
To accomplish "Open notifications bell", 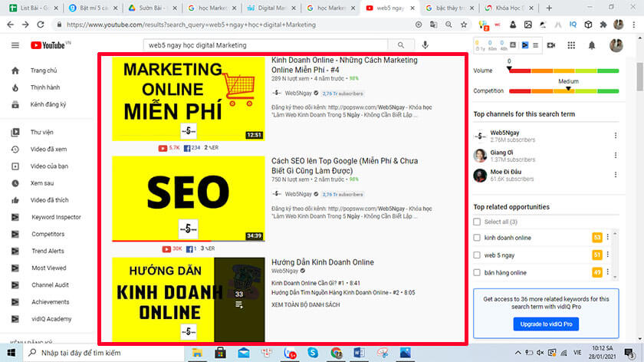I will pyautogui.click(x=591, y=45).
